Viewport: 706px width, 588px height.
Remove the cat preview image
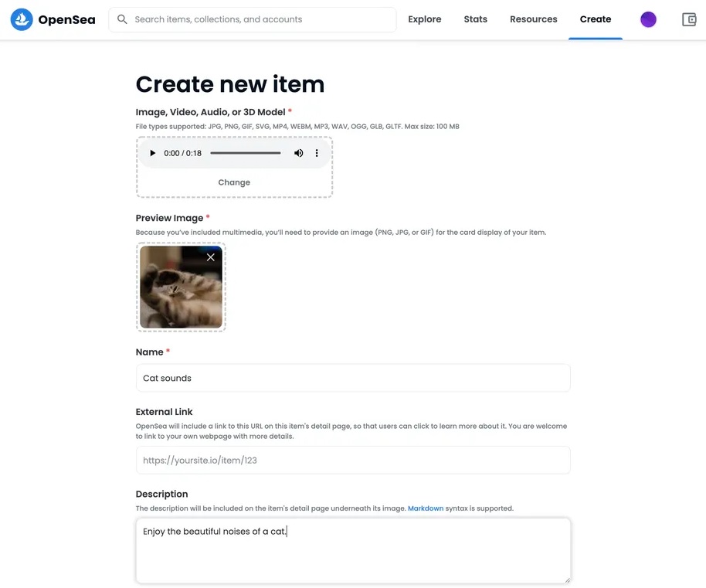(211, 257)
